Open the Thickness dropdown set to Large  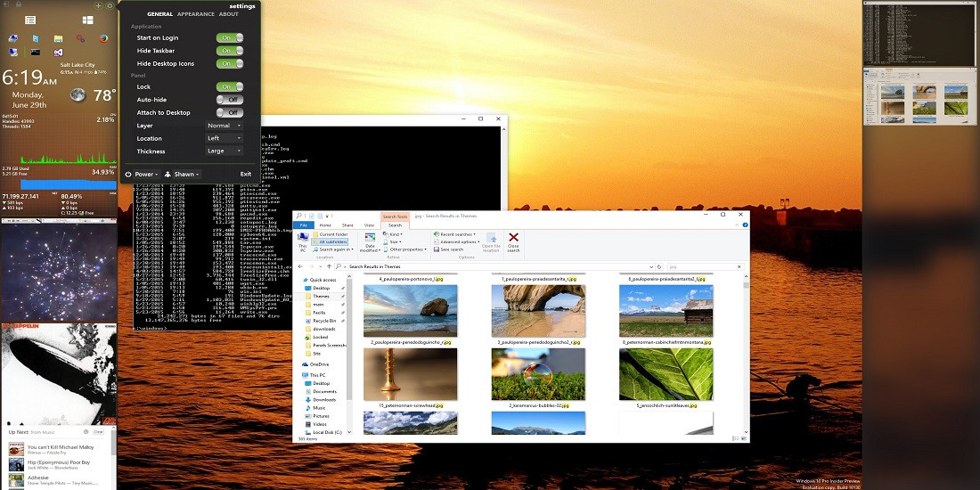pos(224,151)
